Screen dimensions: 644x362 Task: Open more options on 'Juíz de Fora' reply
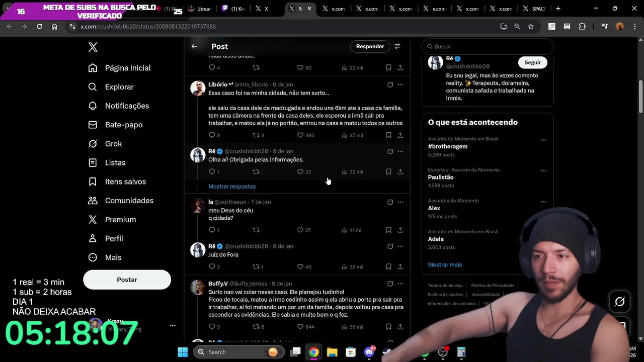400,246
